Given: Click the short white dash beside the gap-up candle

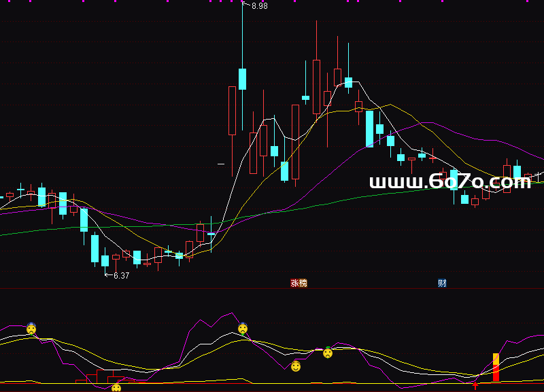Looking at the screenshot, I should tap(221, 164).
